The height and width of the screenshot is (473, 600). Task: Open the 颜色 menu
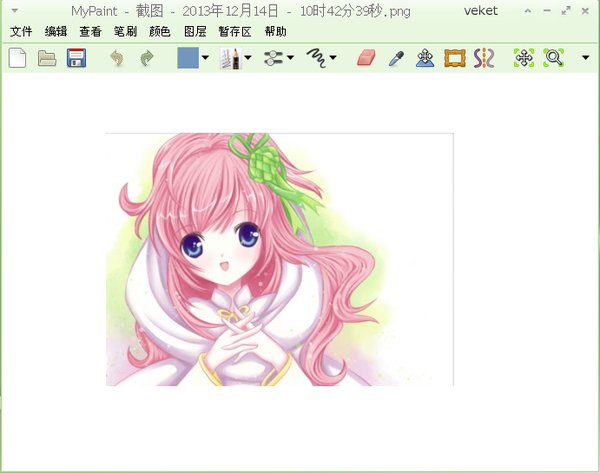click(160, 31)
